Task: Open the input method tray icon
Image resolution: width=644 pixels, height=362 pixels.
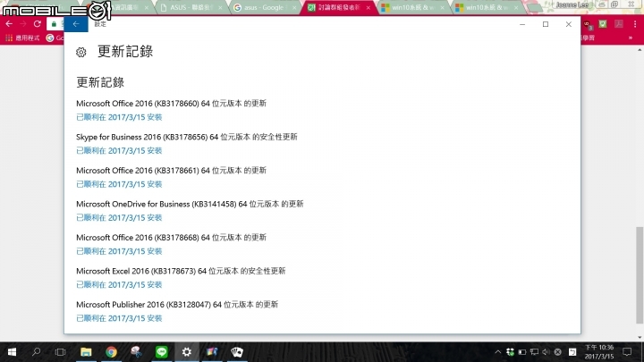Action: (572, 352)
